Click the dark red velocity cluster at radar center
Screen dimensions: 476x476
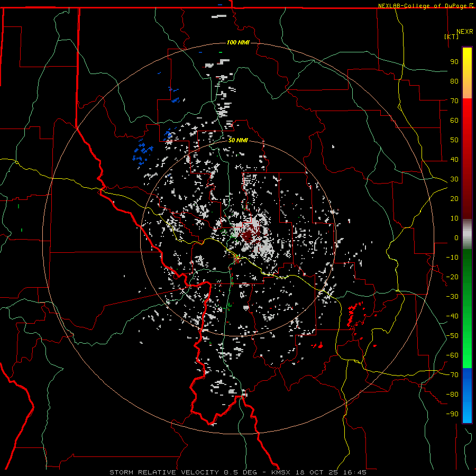[x=248, y=232]
